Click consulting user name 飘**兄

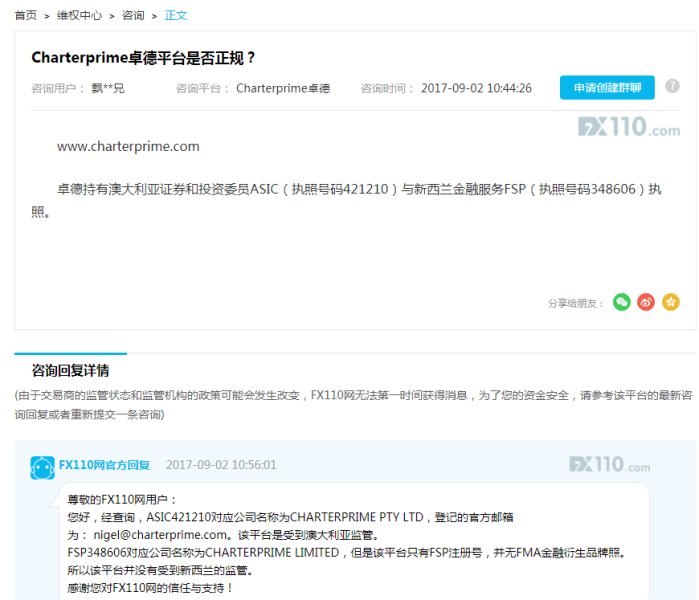coord(108,88)
